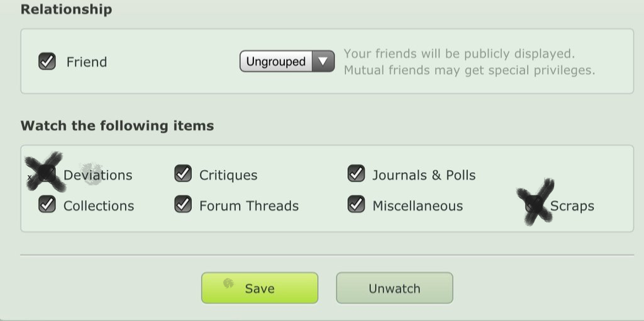Toggle the crossed-out Deviations checkbox
The image size is (644, 321).
point(47,173)
